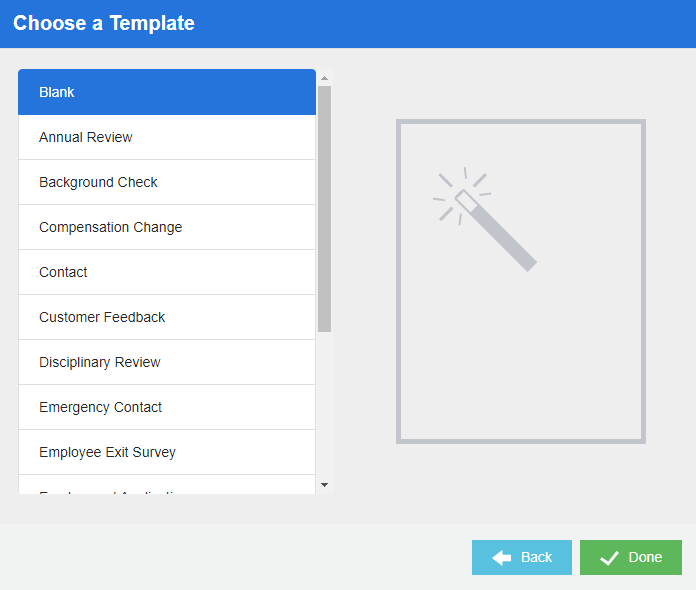Image resolution: width=696 pixels, height=590 pixels.
Task: Click the magic wand preview icon
Action: [x=486, y=219]
